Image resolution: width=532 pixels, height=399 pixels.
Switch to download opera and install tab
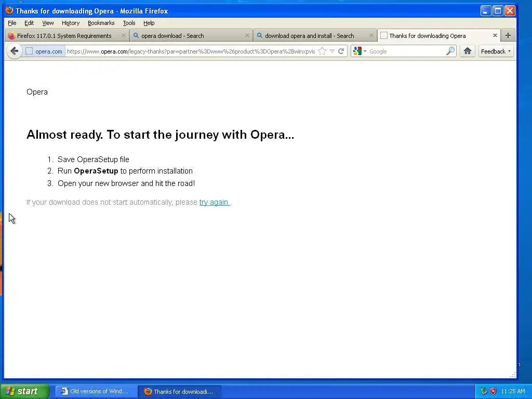point(315,36)
